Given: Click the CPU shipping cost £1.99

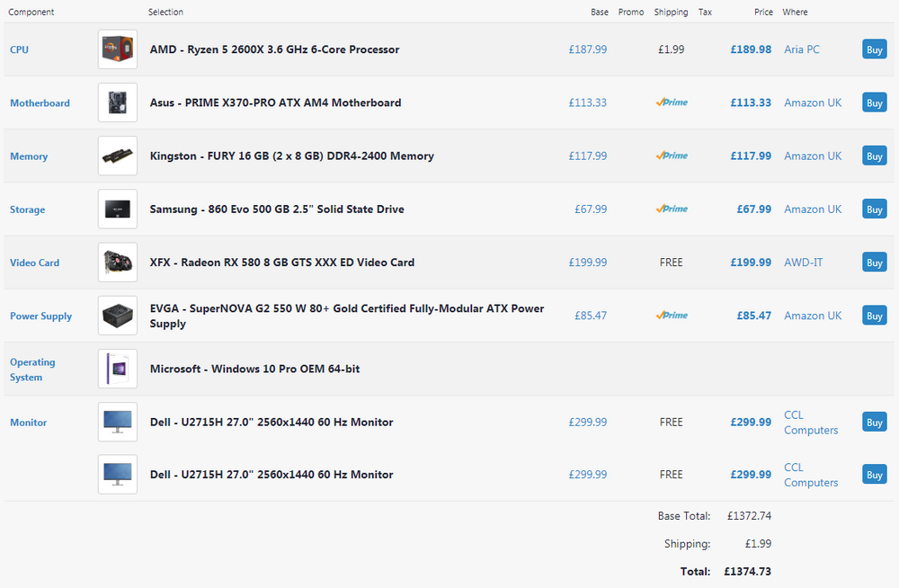Looking at the screenshot, I should 672,49.
